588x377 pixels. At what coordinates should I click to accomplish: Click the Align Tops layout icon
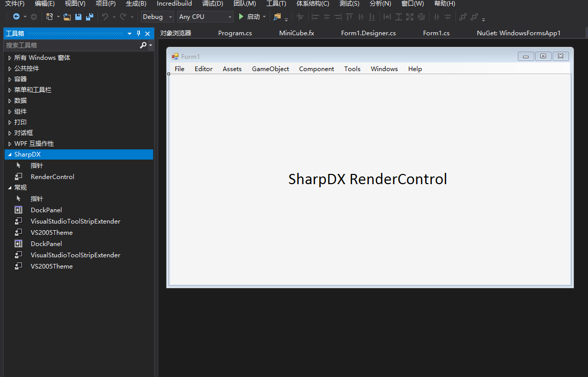point(349,16)
